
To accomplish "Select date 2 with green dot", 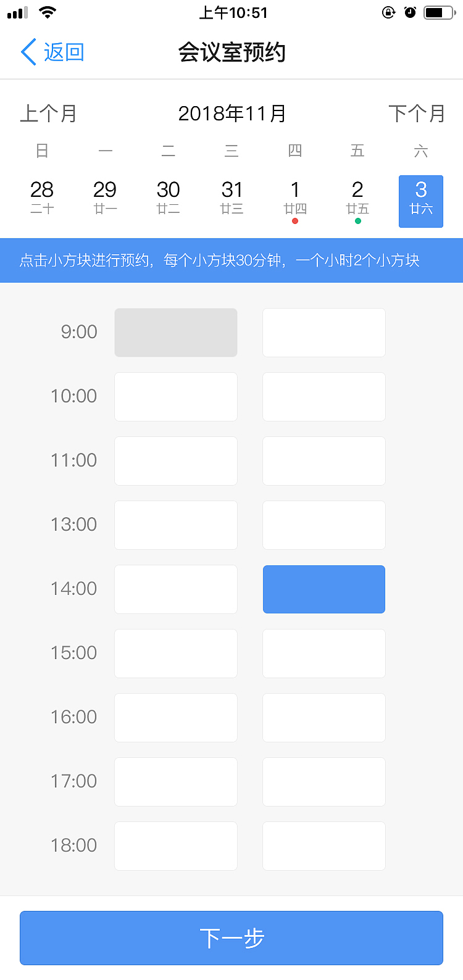I will coord(357,197).
